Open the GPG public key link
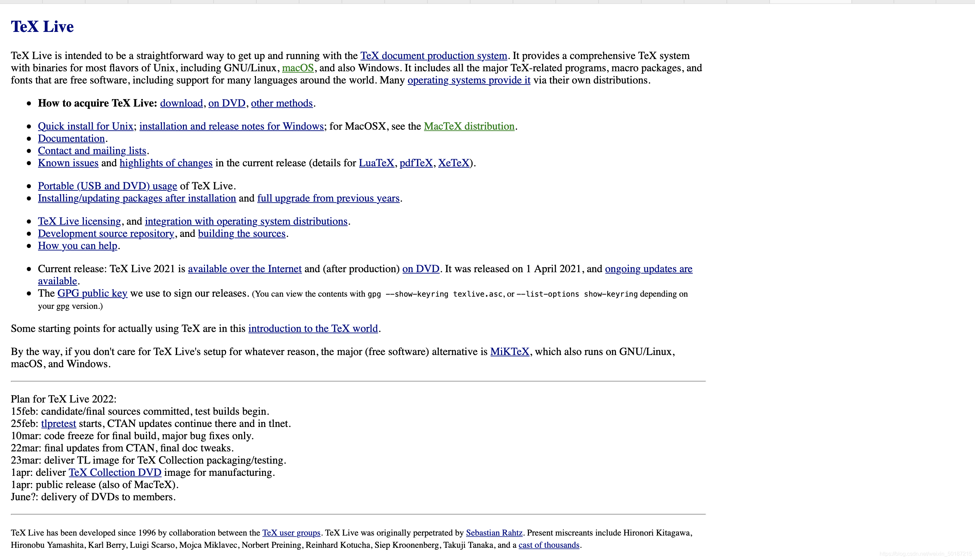The height and width of the screenshot is (560, 975). click(x=92, y=294)
